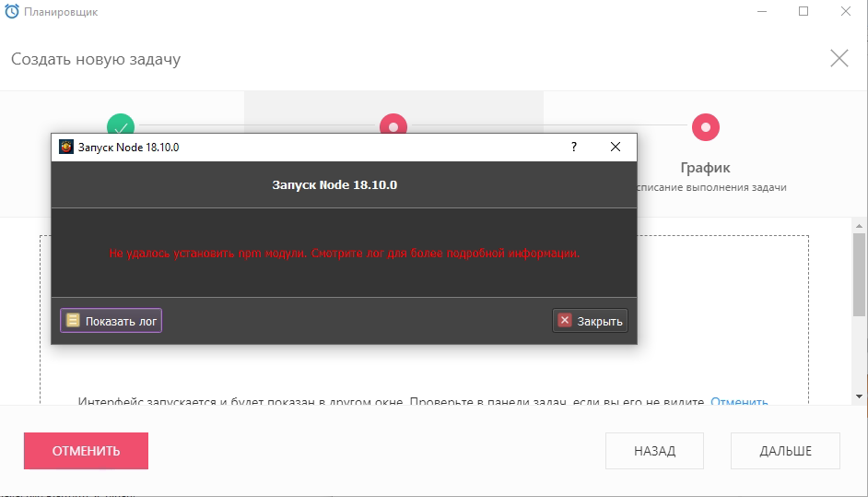
Task: Click Закрыть in the Node launch dialog
Action: (x=590, y=321)
